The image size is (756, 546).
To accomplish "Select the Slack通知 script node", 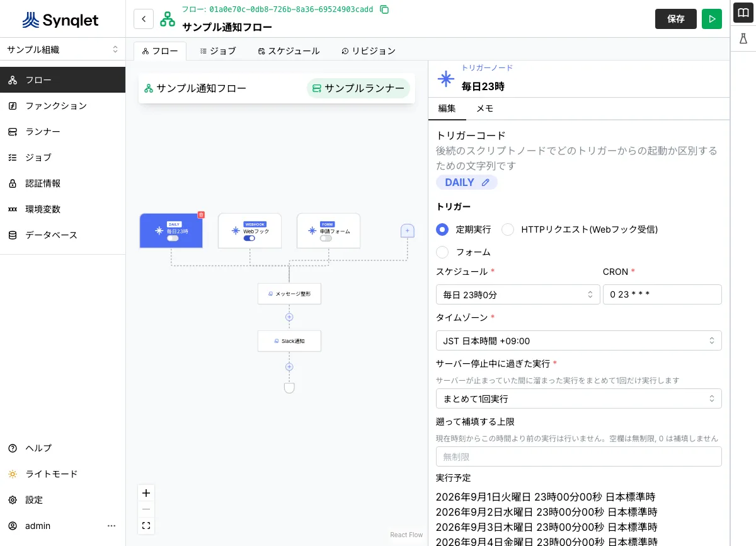I will click(x=289, y=341).
